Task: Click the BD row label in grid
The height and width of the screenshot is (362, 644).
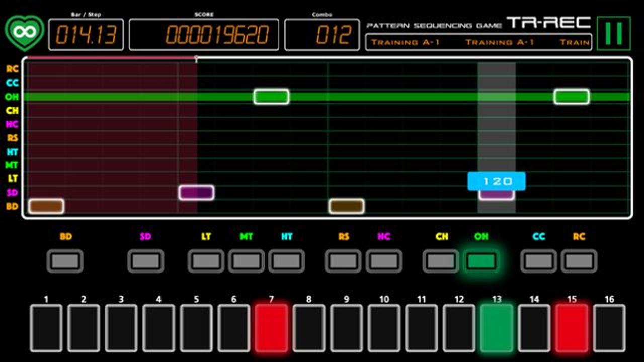Action: [x=12, y=206]
